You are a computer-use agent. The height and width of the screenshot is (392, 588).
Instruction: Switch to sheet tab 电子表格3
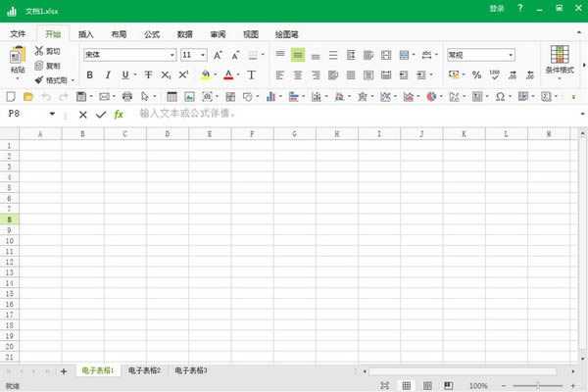(x=191, y=370)
